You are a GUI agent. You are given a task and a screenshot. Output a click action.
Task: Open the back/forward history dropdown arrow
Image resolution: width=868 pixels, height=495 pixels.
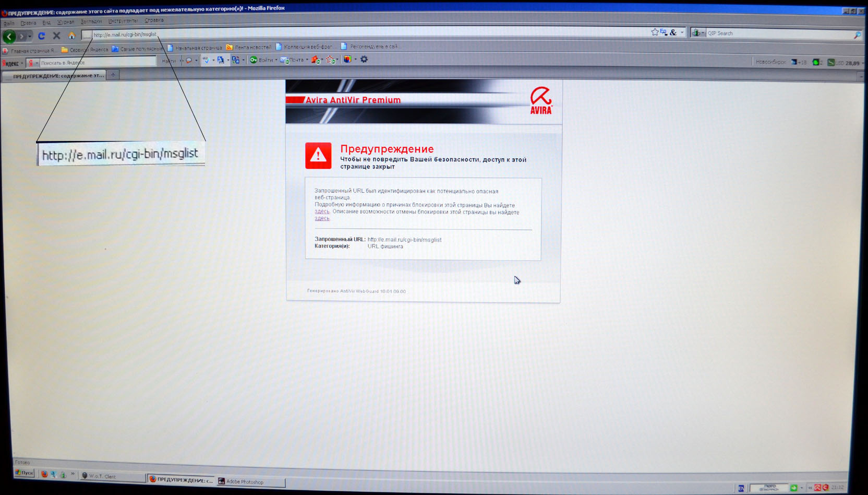[30, 36]
